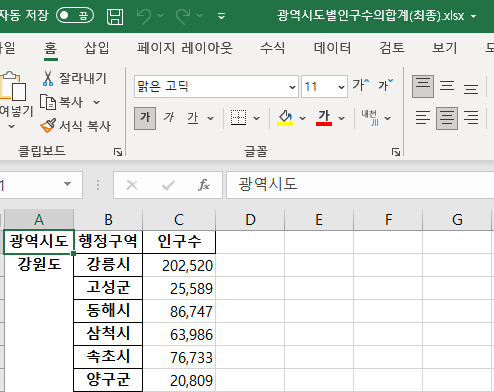The height and width of the screenshot is (392, 494).
Task: Toggle middle vertical align icon
Action: click(447, 86)
